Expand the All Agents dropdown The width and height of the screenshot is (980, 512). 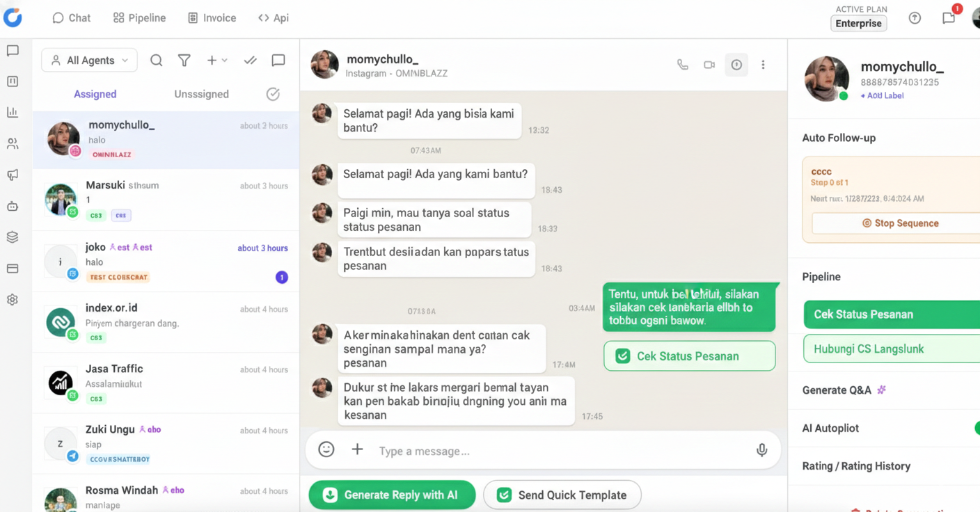[x=89, y=61]
